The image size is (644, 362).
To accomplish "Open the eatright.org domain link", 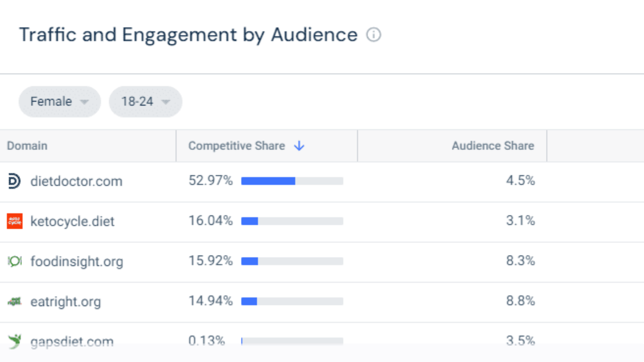I will tap(65, 302).
